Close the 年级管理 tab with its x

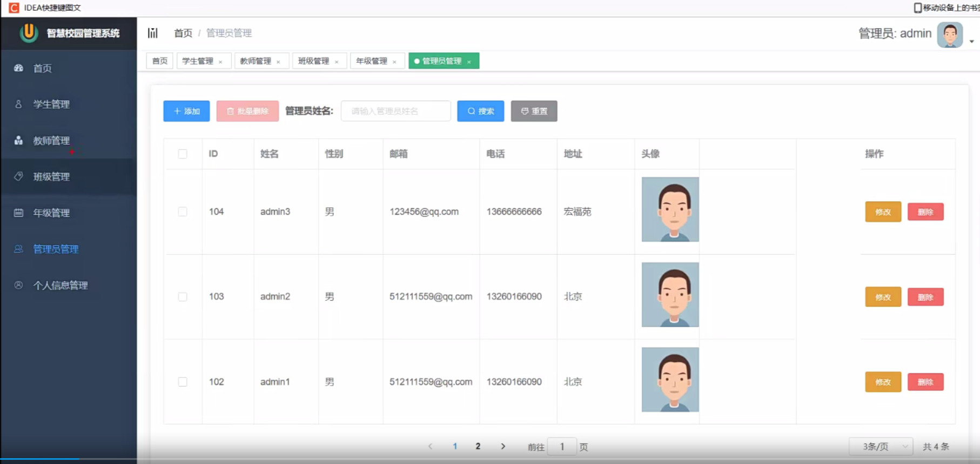coord(394,62)
